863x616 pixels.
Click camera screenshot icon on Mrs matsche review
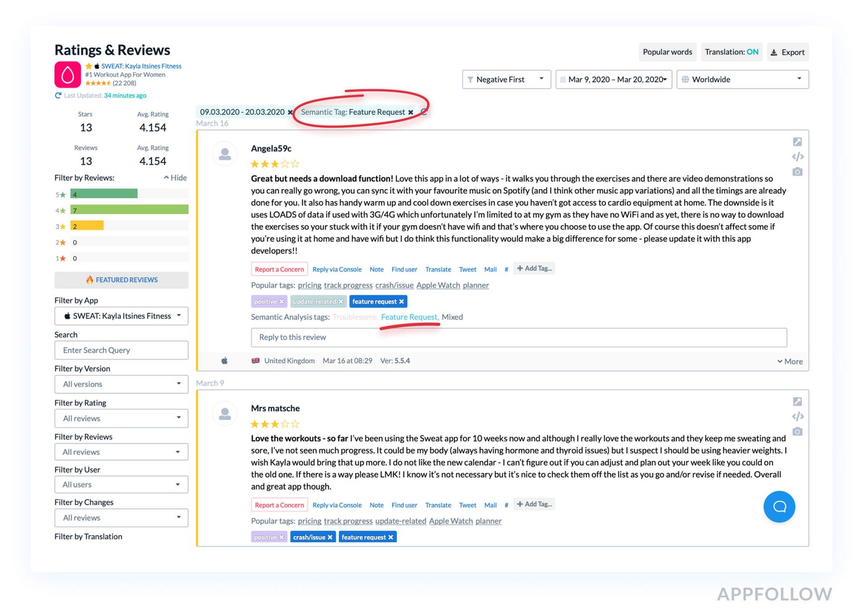tap(797, 431)
